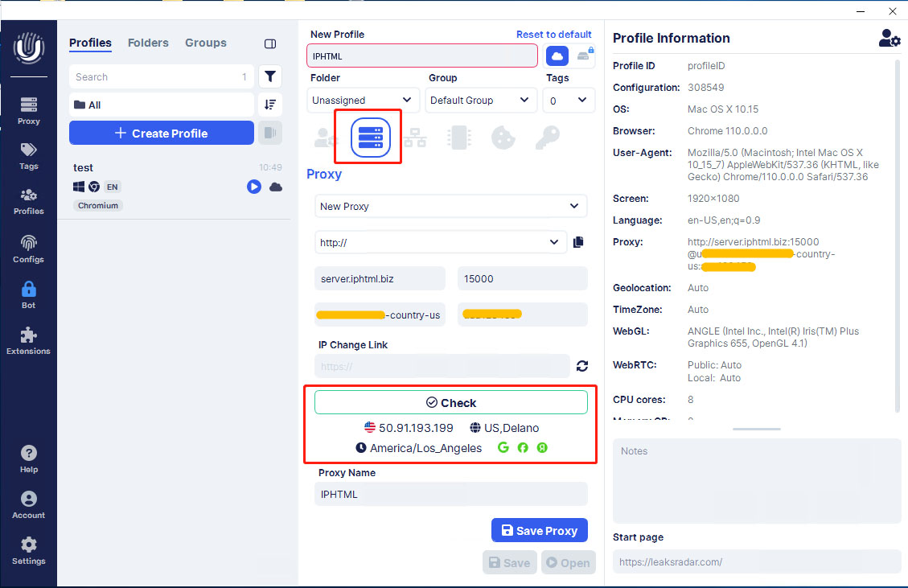Expand the New Proxy selection dropdown

click(450, 206)
